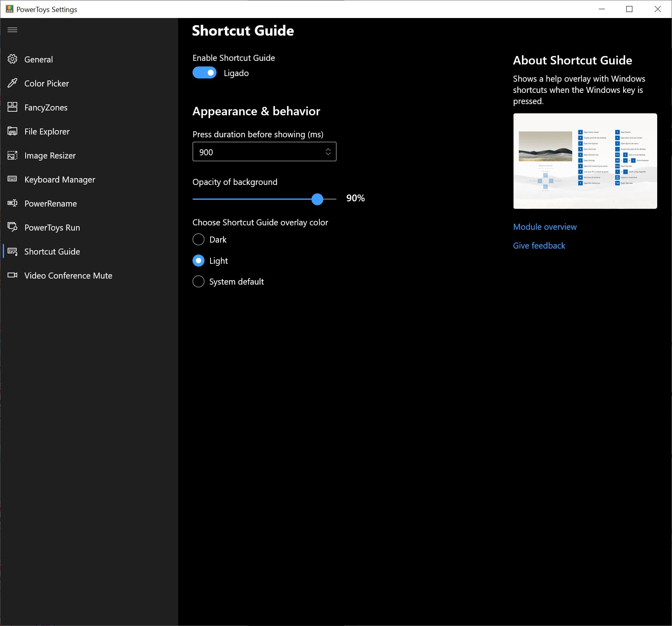Image resolution: width=672 pixels, height=626 pixels.
Task: Click the General gear icon
Action: click(x=12, y=59)
